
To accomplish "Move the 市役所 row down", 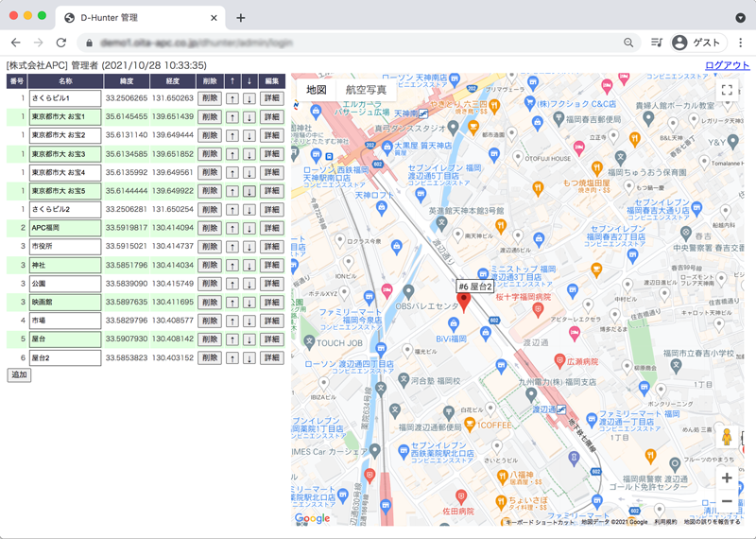I will point(249,247).
